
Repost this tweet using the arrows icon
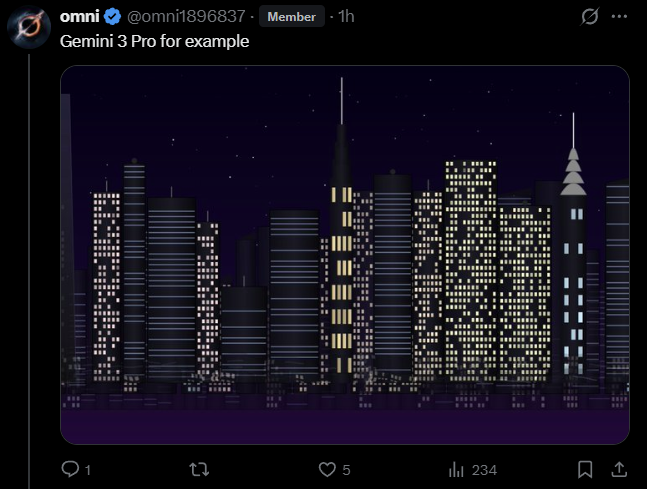pyautogui.click(x=199, y=470)
